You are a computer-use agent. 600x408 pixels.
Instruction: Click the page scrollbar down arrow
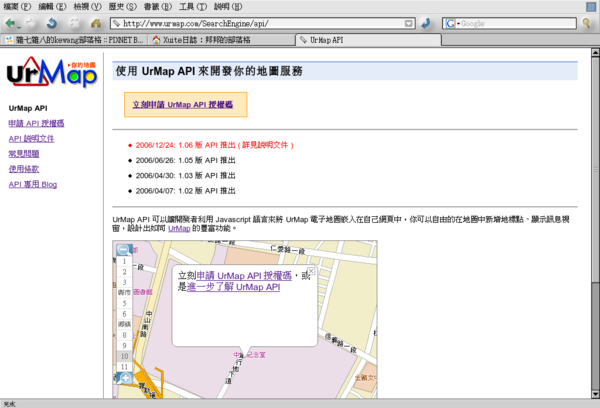coord(595,394)
